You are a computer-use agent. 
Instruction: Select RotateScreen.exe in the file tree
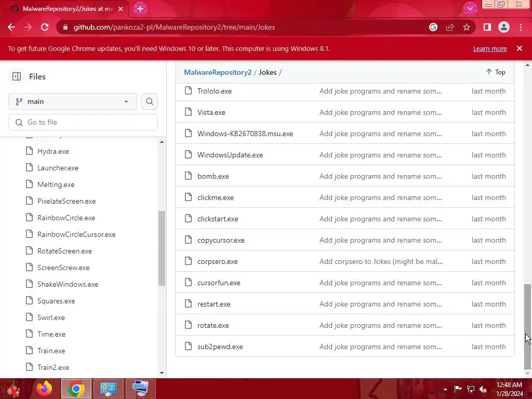64,251
